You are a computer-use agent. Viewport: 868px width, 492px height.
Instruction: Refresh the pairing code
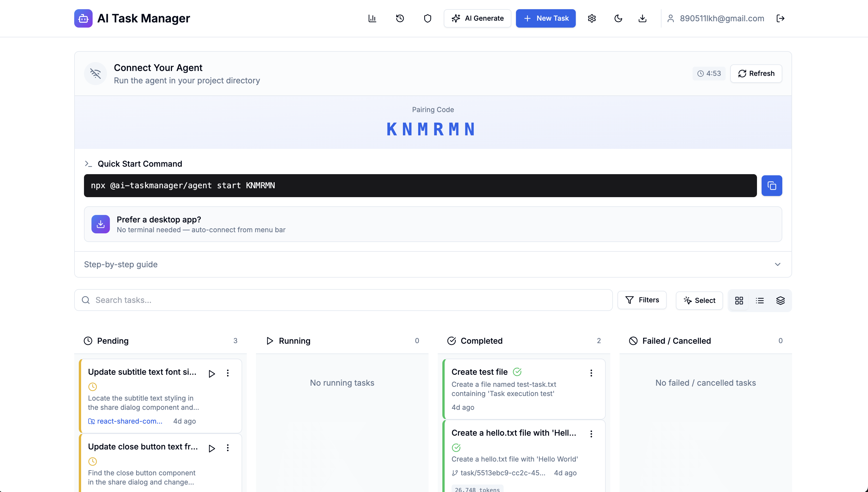click(756, 73)
